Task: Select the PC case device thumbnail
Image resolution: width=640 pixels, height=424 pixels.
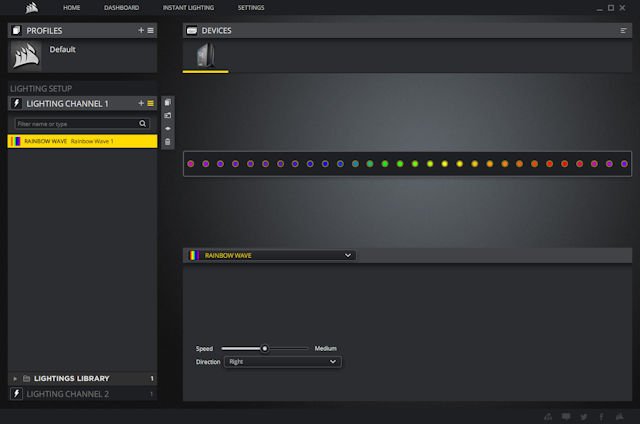Action: coord(205,55)
